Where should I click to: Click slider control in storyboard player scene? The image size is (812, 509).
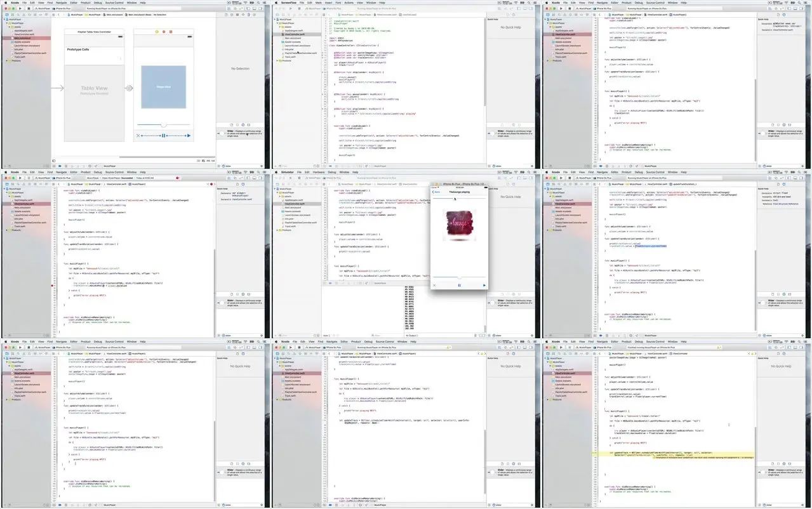163,124
